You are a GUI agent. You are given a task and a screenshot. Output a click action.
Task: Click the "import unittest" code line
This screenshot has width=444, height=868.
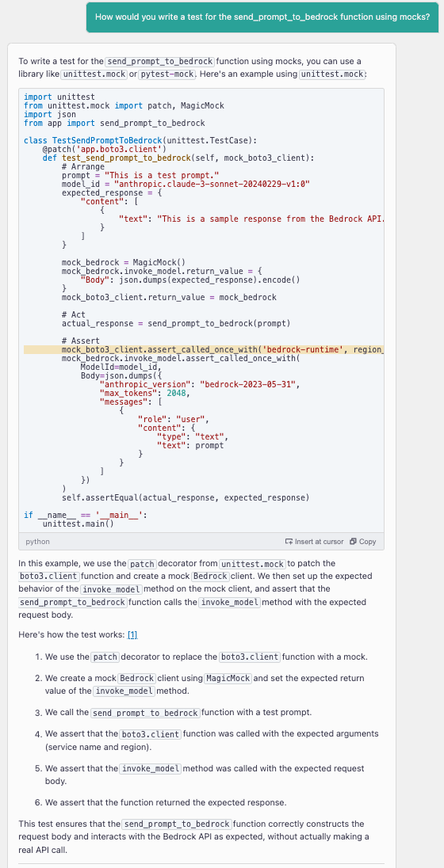pos(59,97)
